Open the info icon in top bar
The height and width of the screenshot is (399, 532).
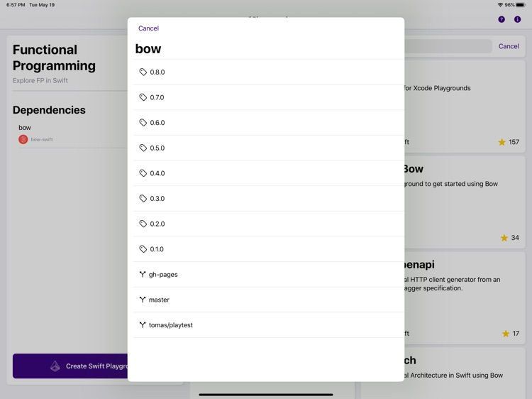click(x=517, y=19)
